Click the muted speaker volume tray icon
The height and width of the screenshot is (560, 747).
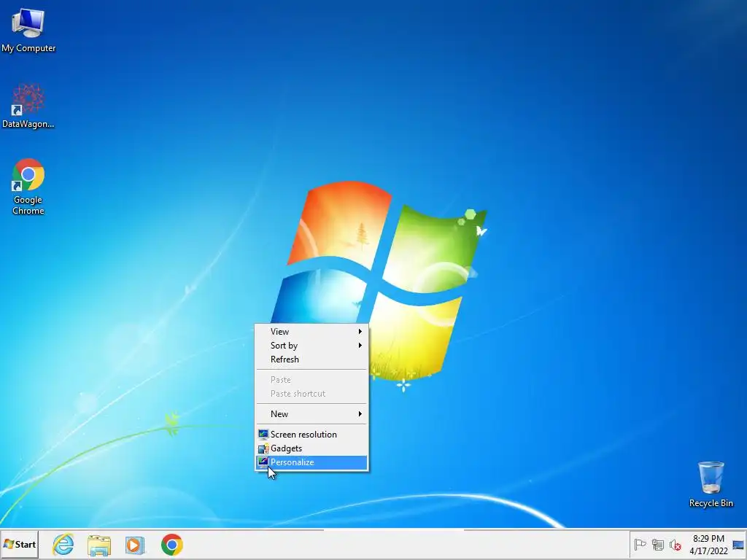[675, 545]
